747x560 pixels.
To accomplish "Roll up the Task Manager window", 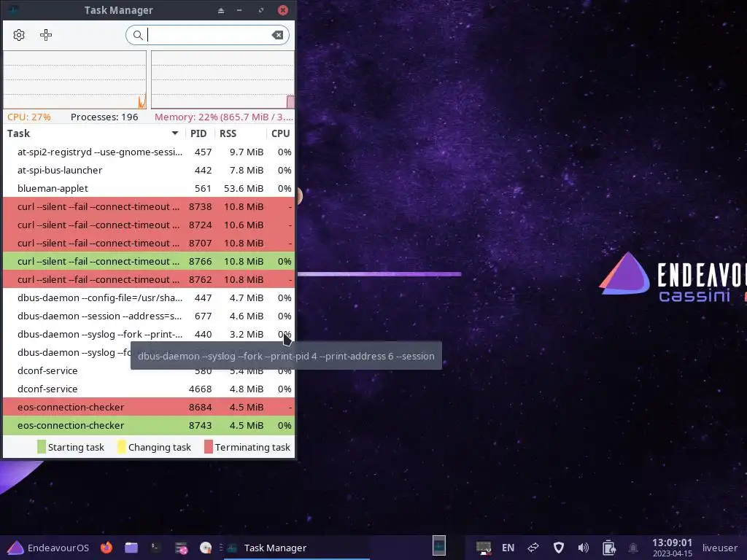I will pyautogui.click(x=220, y=10).
